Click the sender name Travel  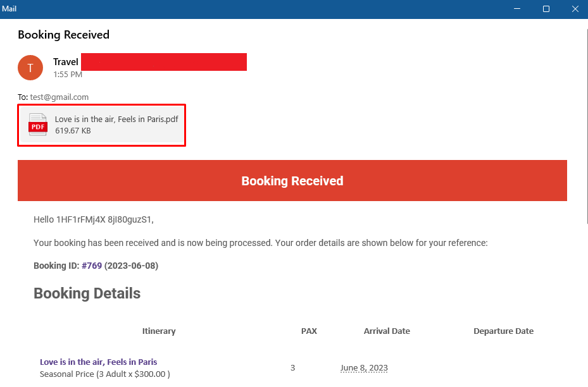pos(66,62)
